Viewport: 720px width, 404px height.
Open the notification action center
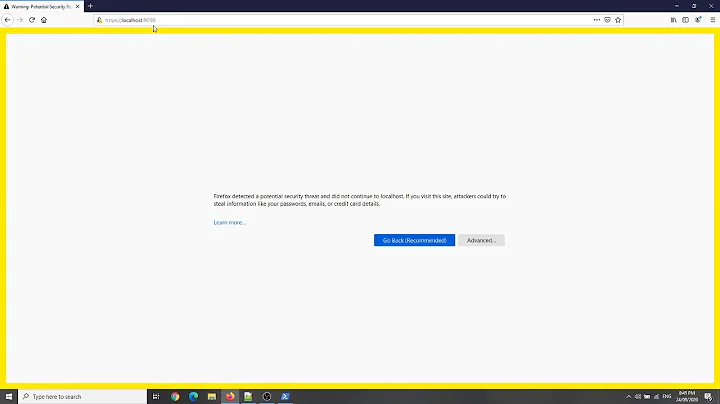pyautogui.click(x=709, y=396)
